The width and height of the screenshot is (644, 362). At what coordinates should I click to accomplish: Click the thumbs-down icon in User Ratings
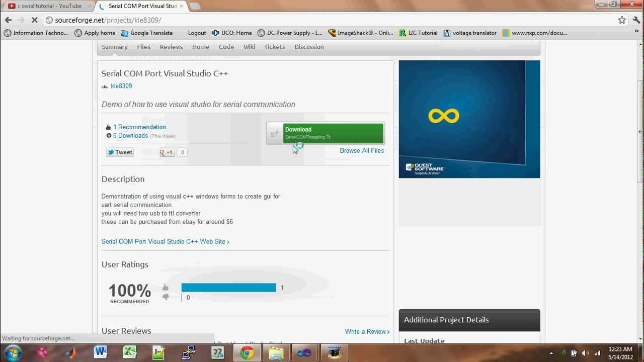pyautogui.click(x=166, y=298)
